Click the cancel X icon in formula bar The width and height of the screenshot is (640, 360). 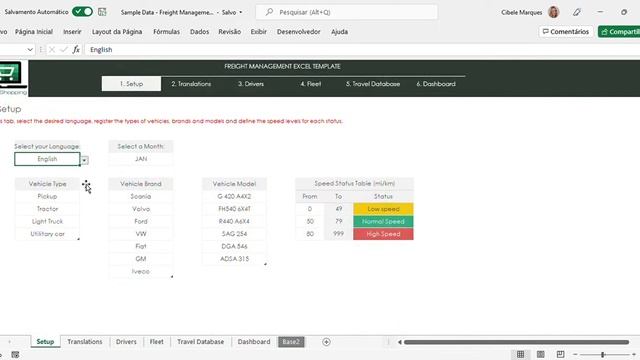coord(52,50)
